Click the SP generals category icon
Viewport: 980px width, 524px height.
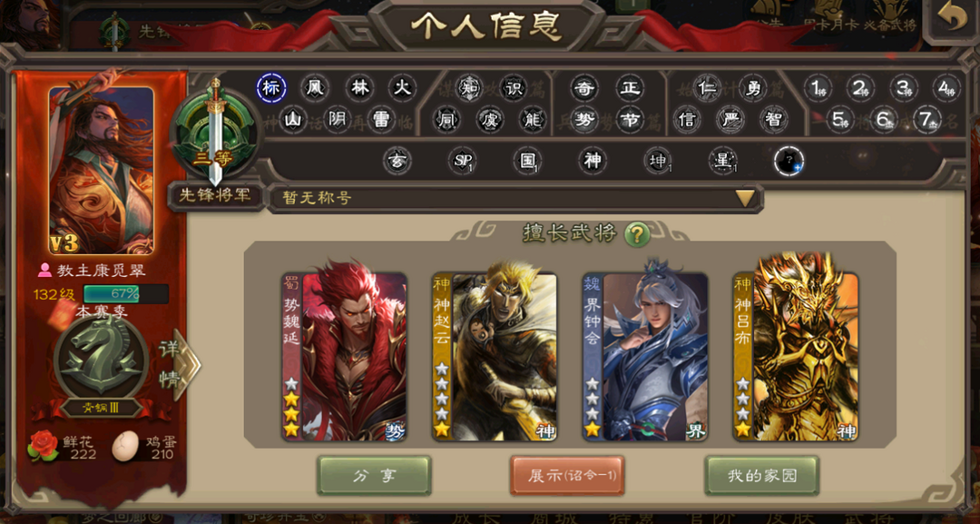point(464,162)
